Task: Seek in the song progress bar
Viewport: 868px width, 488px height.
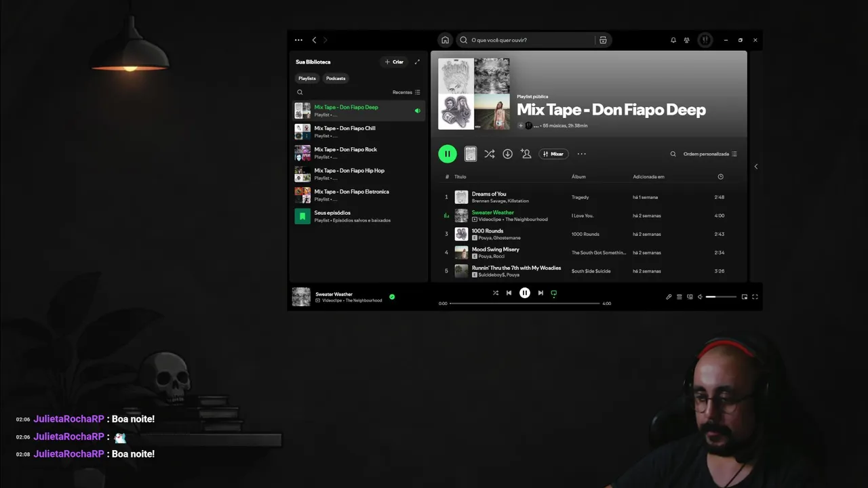Action: pos(525,304)
